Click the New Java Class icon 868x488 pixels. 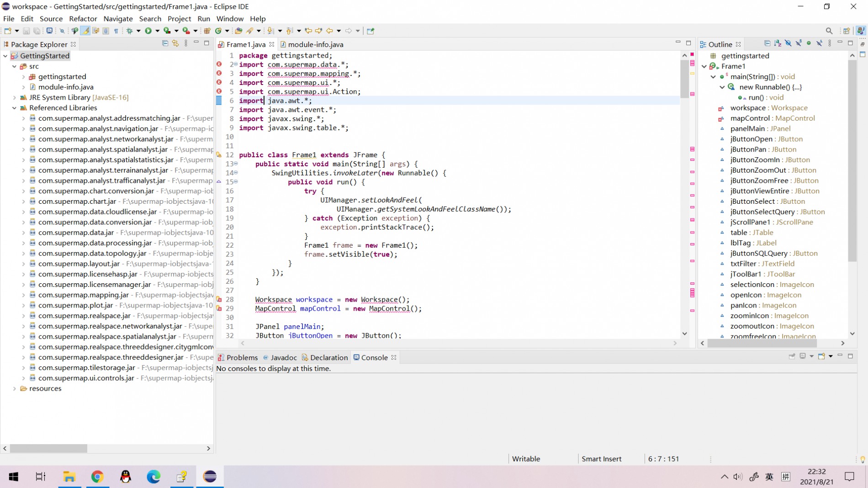pyautogui.click(x=218, y=31)
